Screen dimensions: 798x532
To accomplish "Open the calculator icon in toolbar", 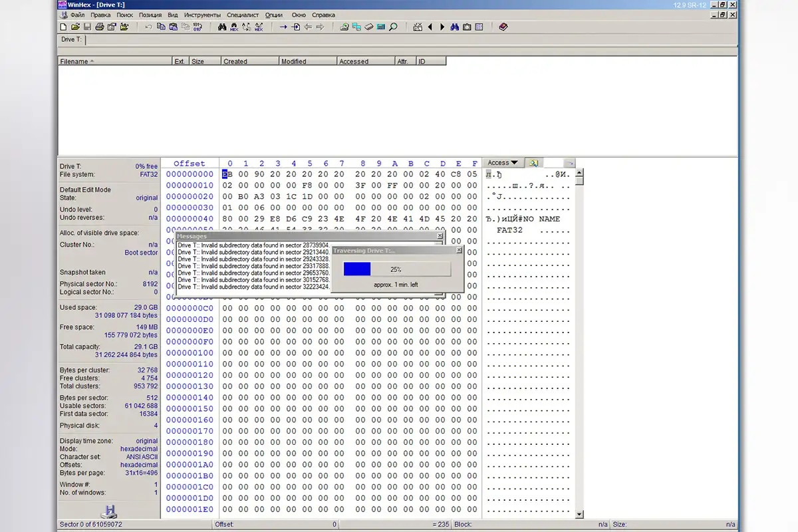I will coord(381,27).
